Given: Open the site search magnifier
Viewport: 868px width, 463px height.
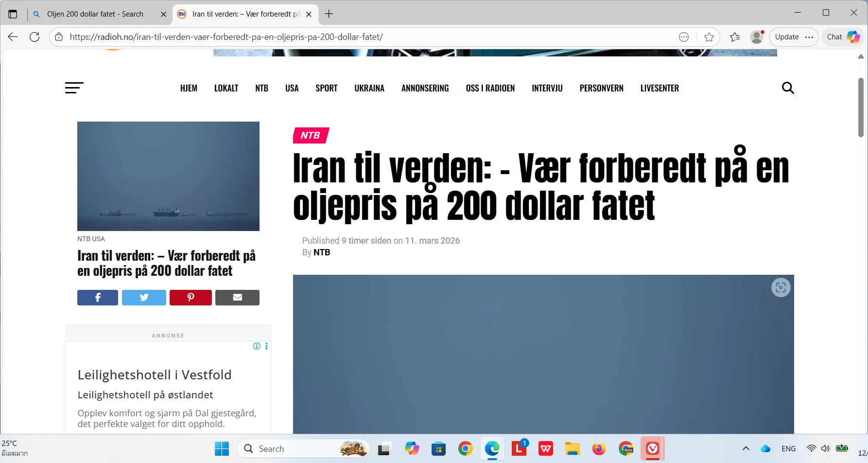Looking at the screenshot, I should click(788, 88).
